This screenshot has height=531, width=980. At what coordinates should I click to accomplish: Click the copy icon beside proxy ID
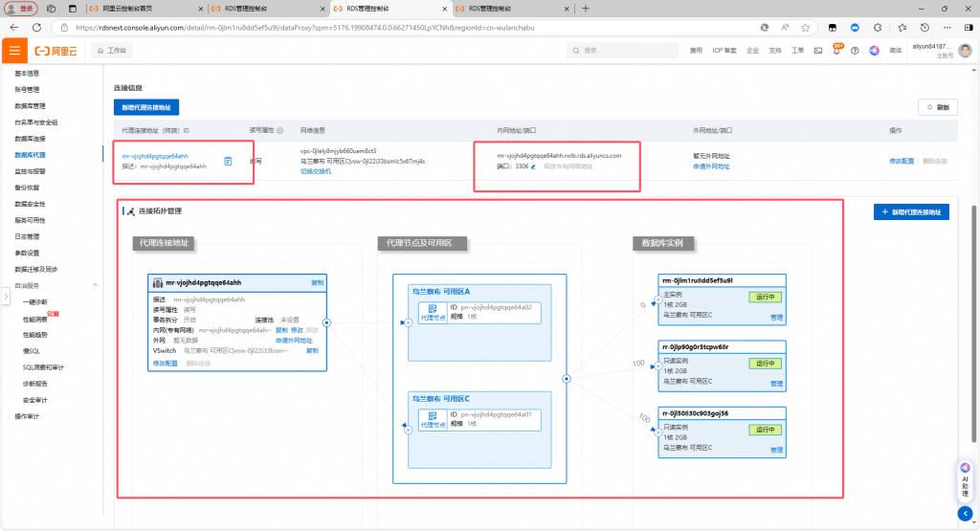pyautogui.click(x=228, y=161)
